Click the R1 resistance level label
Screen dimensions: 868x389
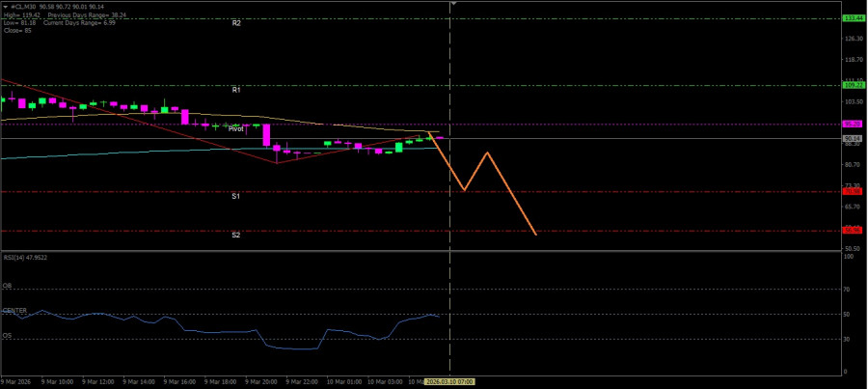pos(236,90)
